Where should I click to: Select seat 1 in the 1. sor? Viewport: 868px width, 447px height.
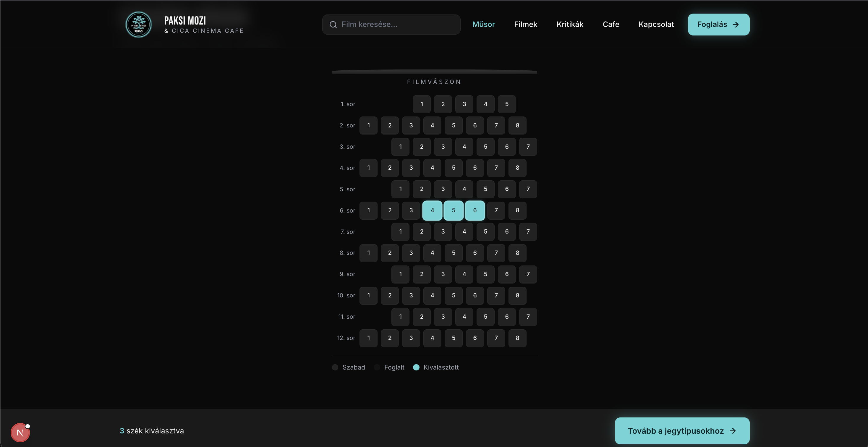pos(422,104)
